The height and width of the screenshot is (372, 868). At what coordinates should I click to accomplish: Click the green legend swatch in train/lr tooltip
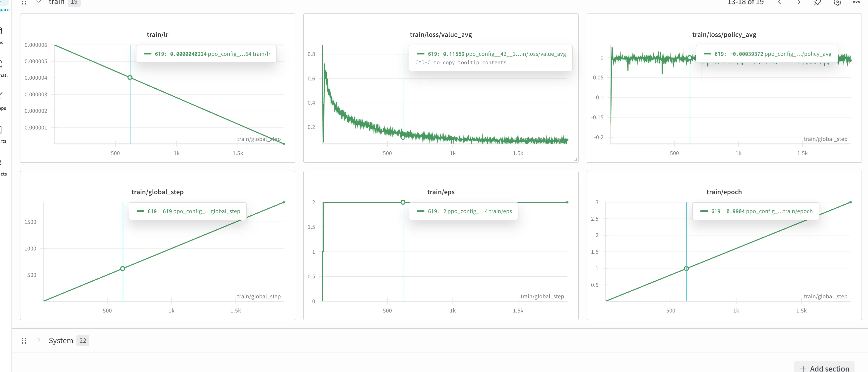148,54
